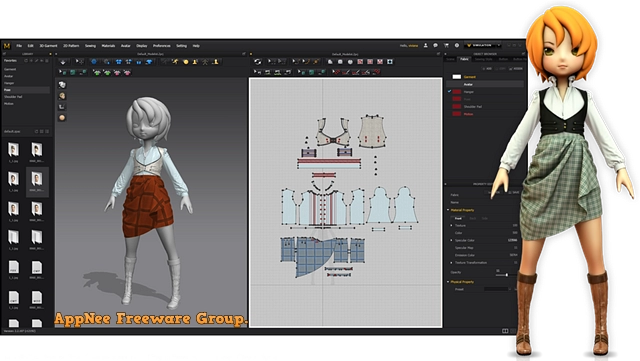Click the white Garment fabric swatch
640x361 pixels.
point(457,77)
